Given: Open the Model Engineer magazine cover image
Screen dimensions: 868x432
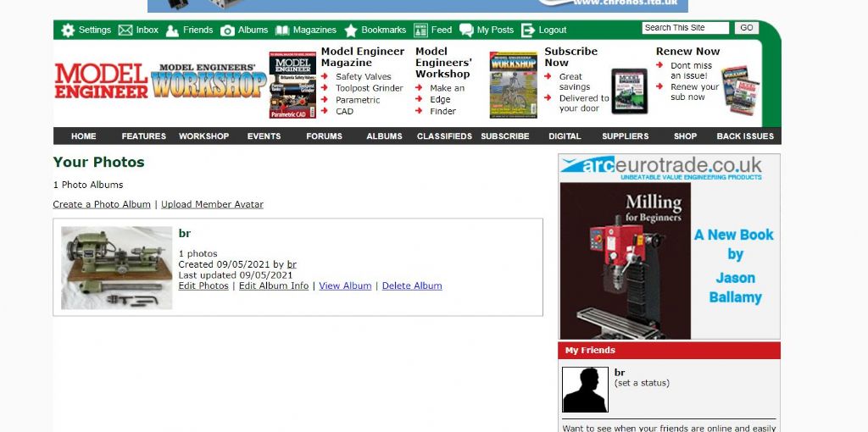Looking at the screenshot, I should click(x=292, y=86).
